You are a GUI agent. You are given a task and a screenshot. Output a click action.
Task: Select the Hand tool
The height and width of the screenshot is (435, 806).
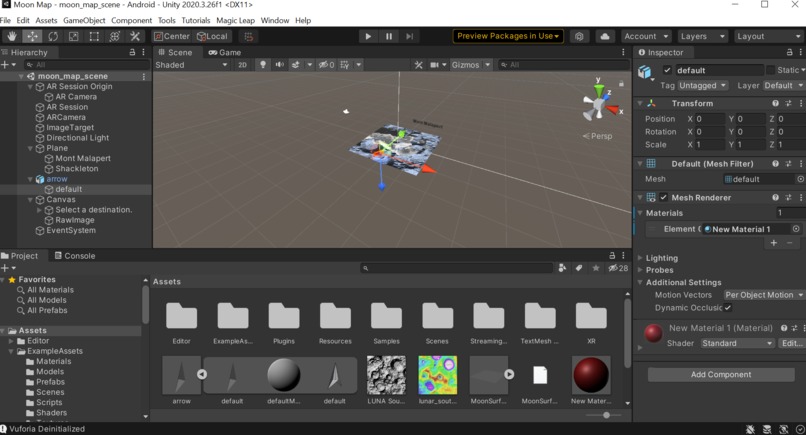click(x=11, y=36)
